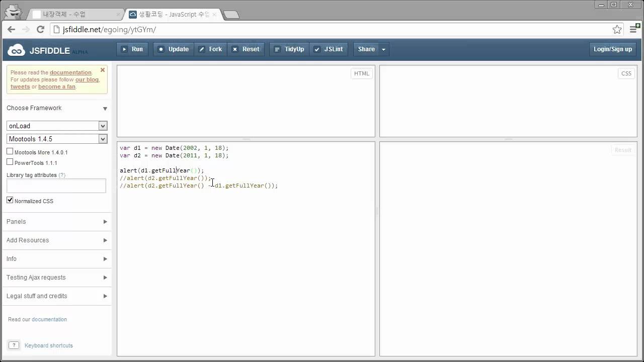644x362 pixels.
Task: Enable PowerTools 1.1.1 checkbox
Action: pos(10,162)
